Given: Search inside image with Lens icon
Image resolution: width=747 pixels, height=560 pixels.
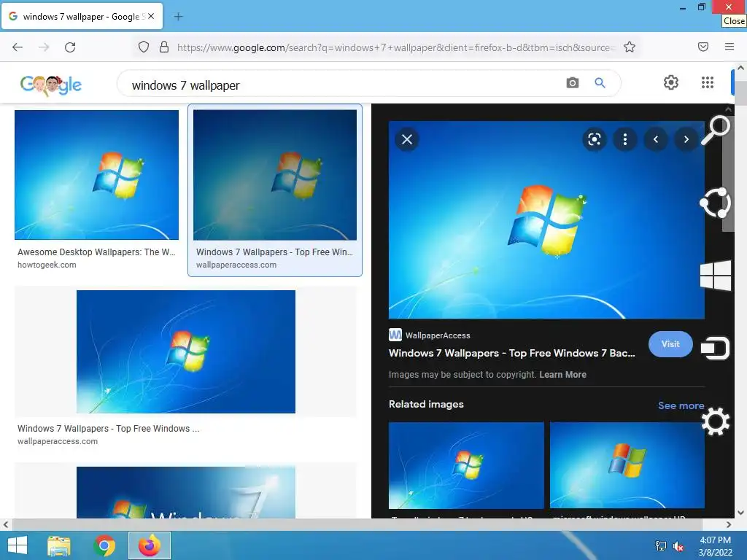Looking at the screenshot, I should [594, 139].
